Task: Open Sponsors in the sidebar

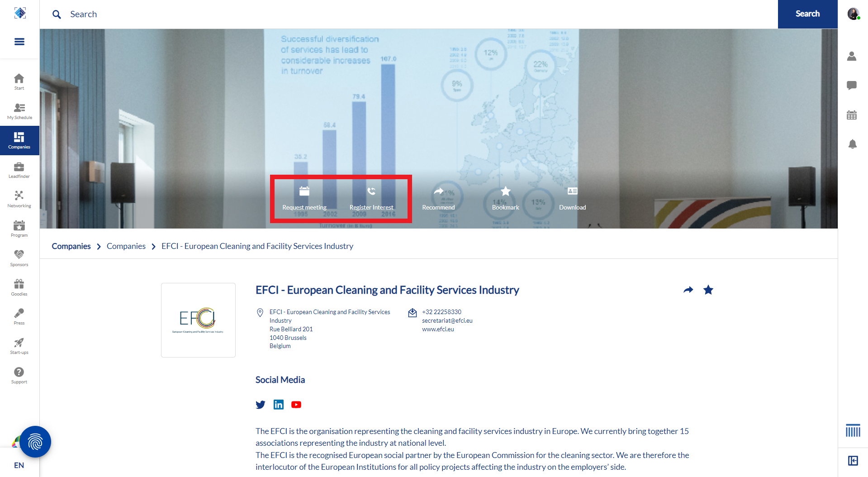Action: 19,258
